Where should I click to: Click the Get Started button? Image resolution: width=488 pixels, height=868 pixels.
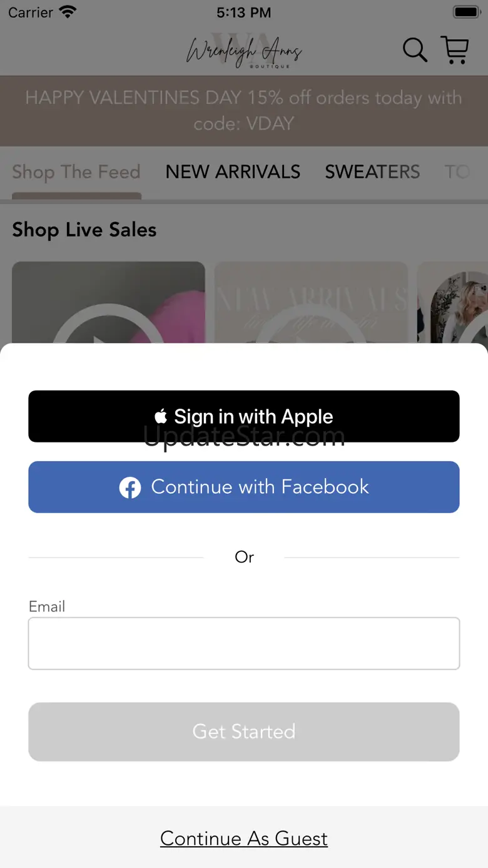coord(244,732)
